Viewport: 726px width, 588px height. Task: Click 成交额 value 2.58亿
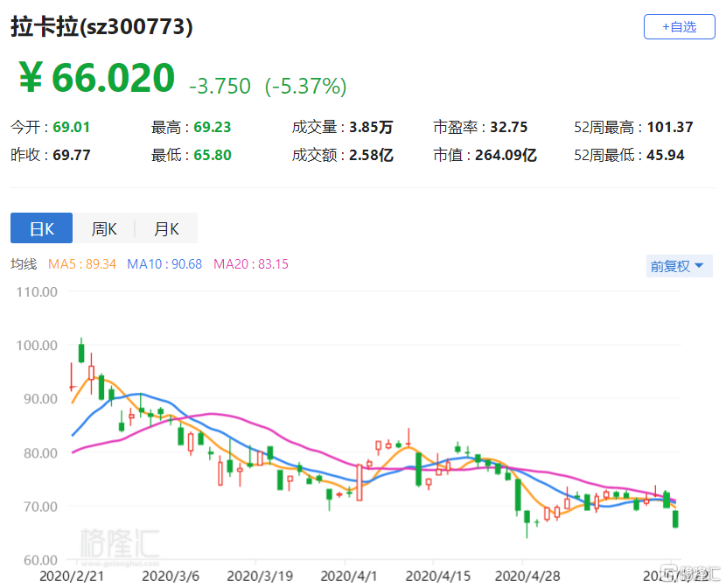point(371,155)
